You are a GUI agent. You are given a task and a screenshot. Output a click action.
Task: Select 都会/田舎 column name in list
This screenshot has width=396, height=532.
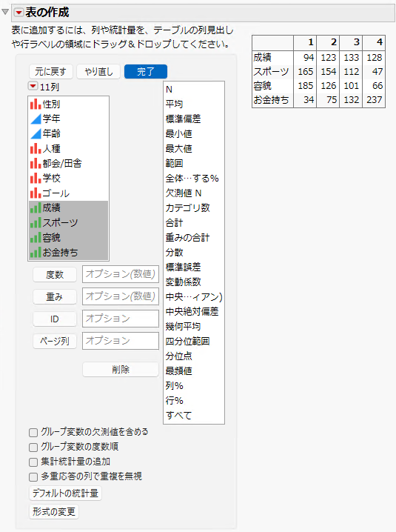click(x=62, y=163)
